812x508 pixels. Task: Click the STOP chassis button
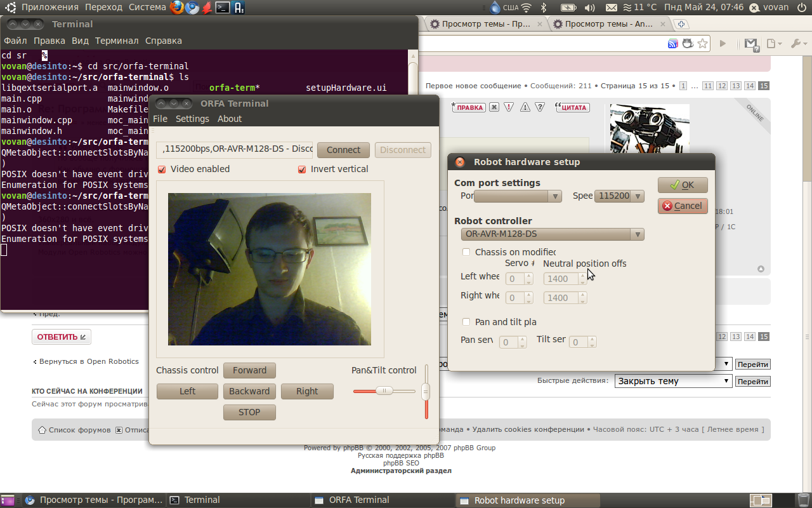pyautogui.click(x=249, y=412)
